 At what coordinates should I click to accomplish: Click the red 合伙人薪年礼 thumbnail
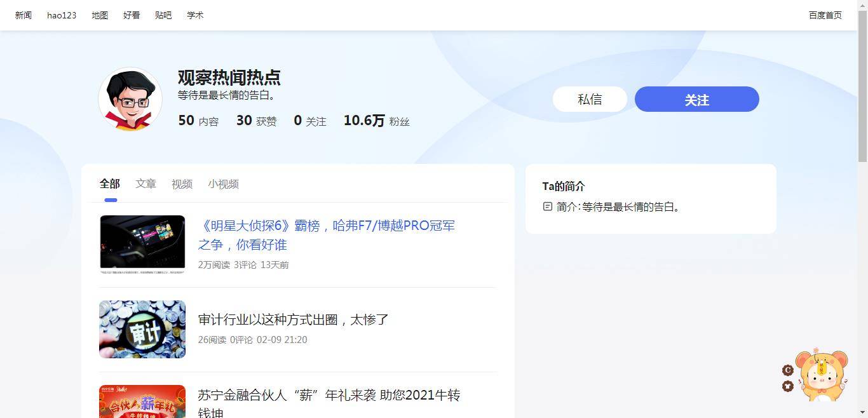pos(142,401)
